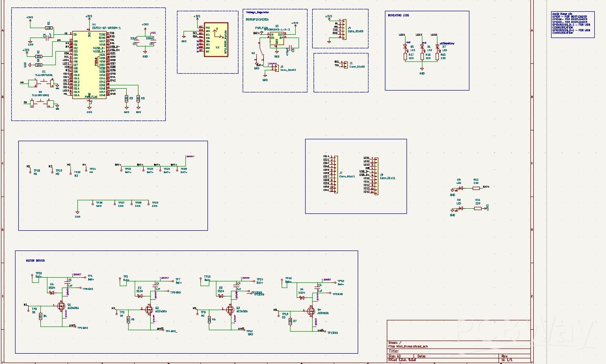
Task: Click the two-pin connector J1
Action: [345, 63]
